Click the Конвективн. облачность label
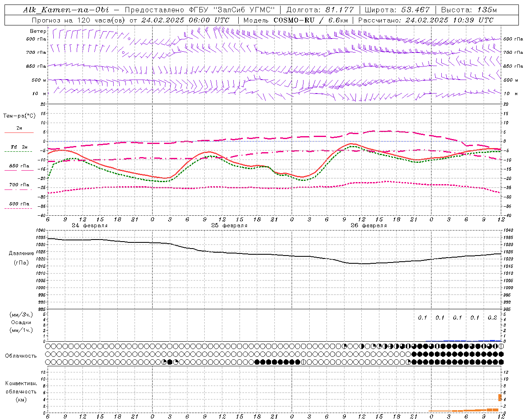 21,388
